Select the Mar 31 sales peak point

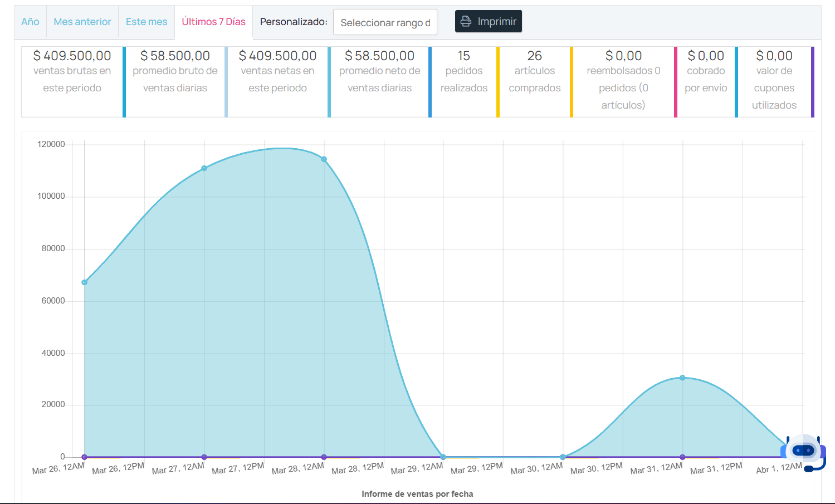pos(682,378)
